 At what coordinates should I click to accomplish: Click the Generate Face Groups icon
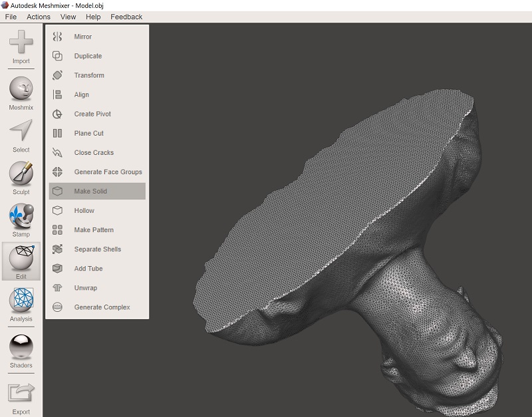coord(57,172)
